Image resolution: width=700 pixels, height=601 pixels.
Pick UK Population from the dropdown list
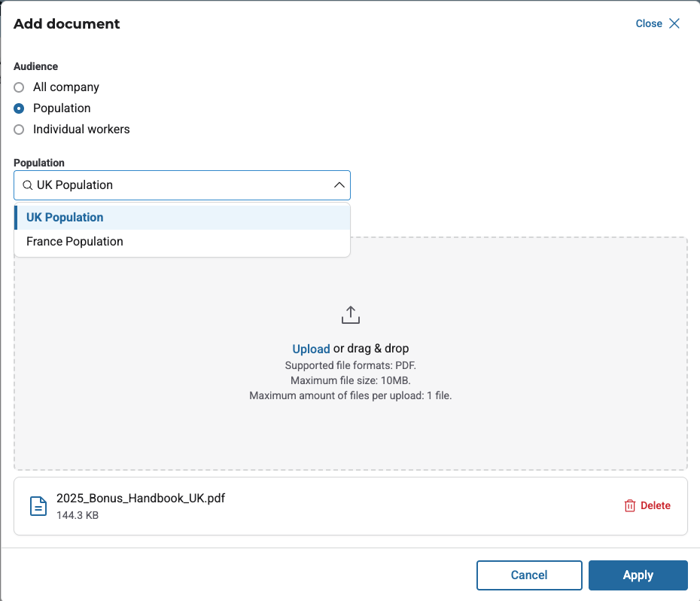65,218
